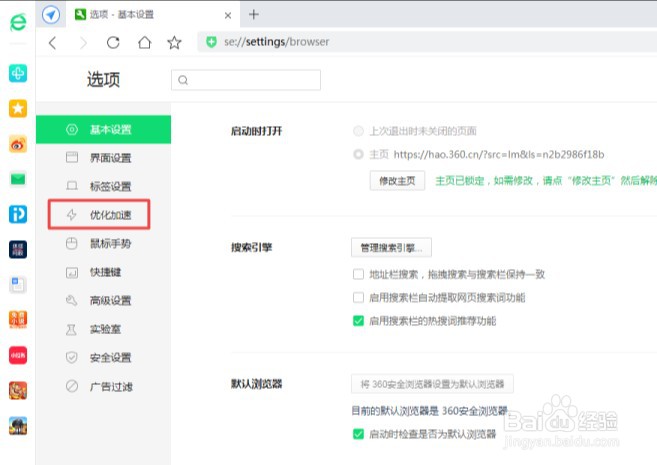Bookmark the page with the star icon
657x465 pixels.
pos(174,42)
